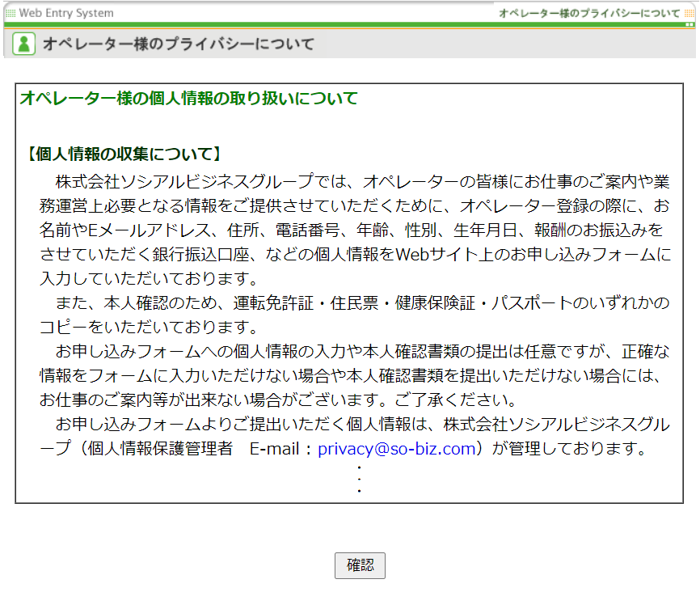This screenshot has width=700, height=592.
Task: Click the page heading オペレーター様のプライバシーについて
Action: coord(179,44)
